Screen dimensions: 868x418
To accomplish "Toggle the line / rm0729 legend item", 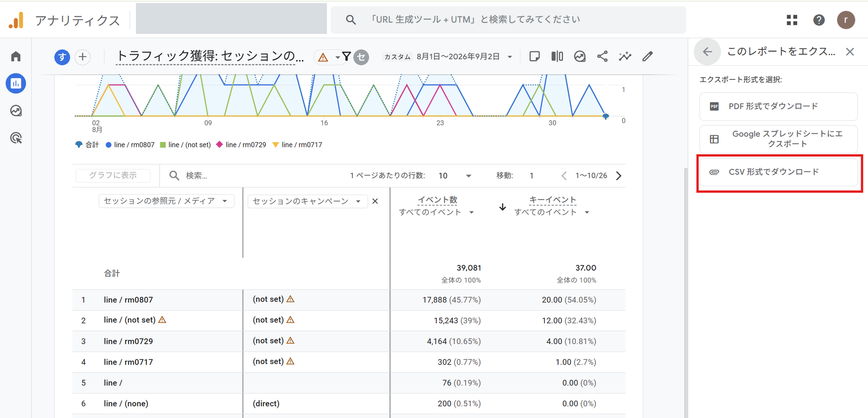I will coord(241,145).
